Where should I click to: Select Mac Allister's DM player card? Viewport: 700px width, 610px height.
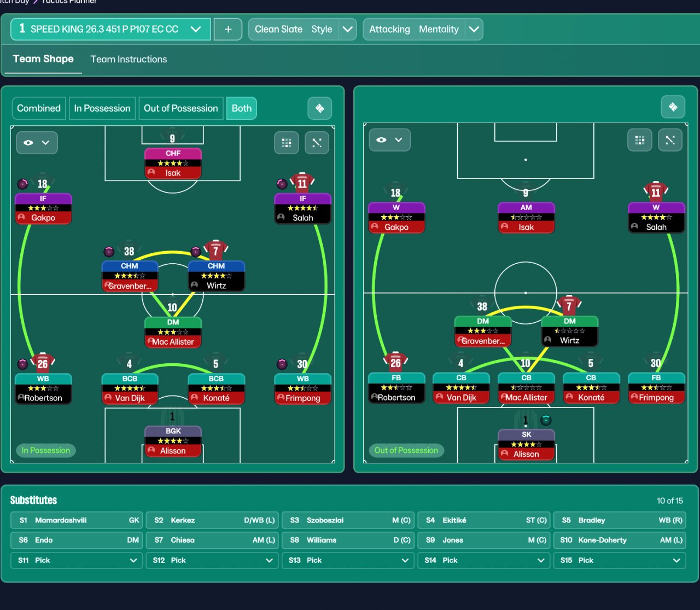click(173, 332)
